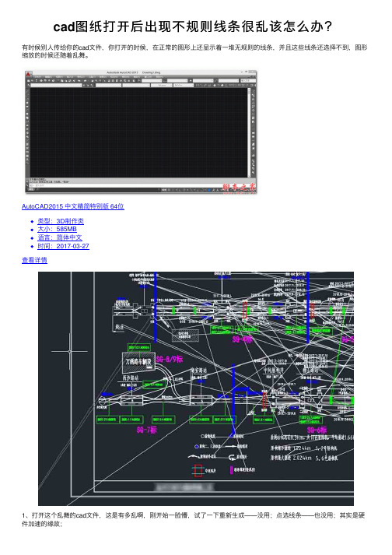
Task: Click step 1 text 打开这个乱舞的cad文件
Action: click(x=193, y=520)
